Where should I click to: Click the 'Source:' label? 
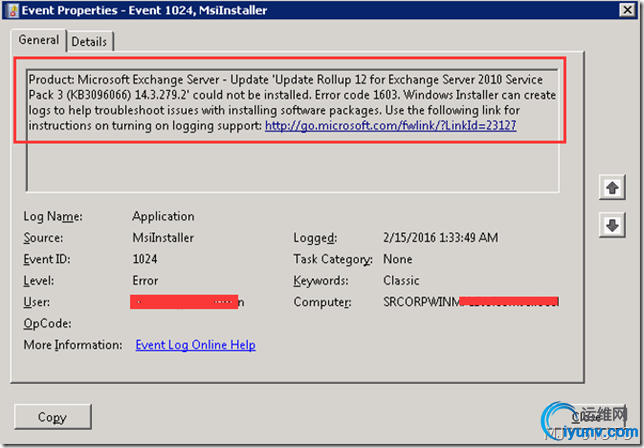coord(43,238)
